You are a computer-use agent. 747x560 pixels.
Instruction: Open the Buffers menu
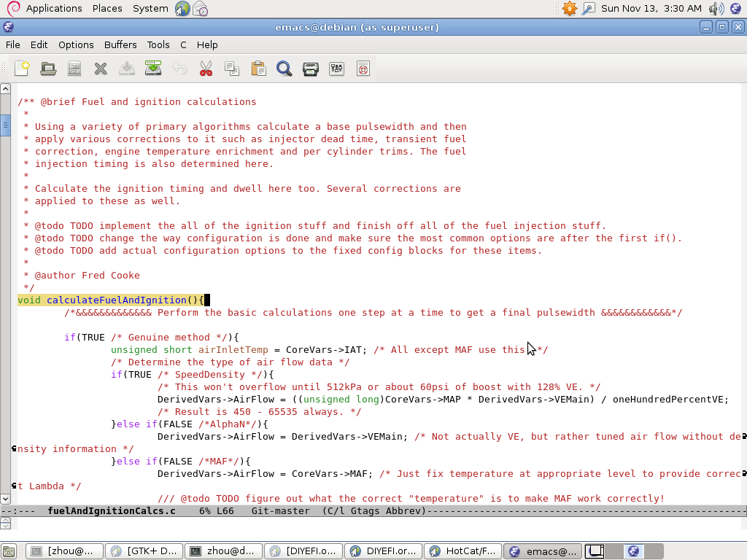(x=120, y=44)
